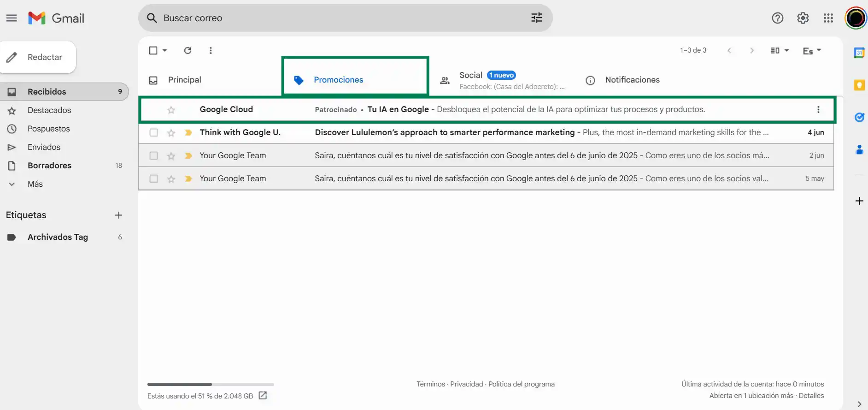868x410 pixels.
Task: Get add-ons with plus icon
Action: [x=859, y=201]
